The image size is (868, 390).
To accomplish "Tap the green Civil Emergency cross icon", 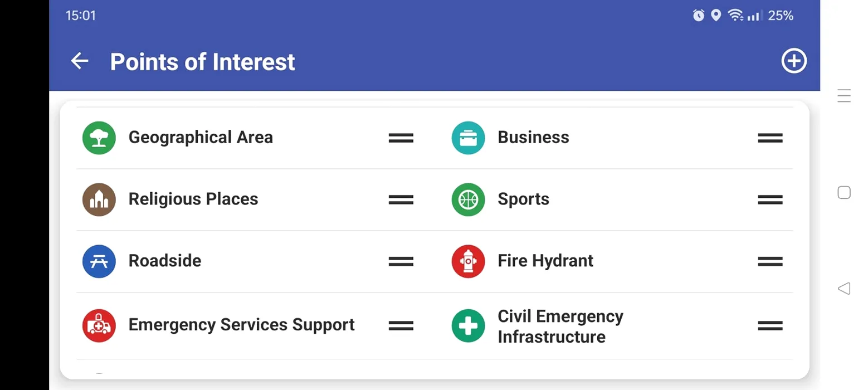I will point(468,325).
